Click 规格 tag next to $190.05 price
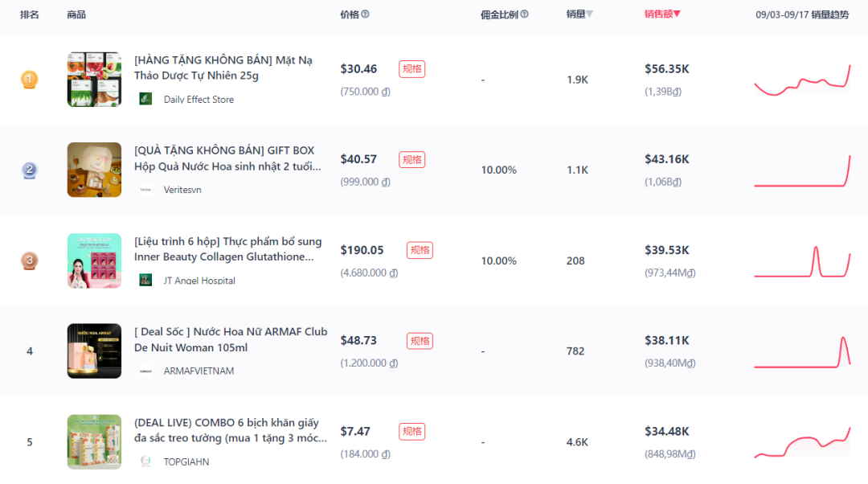This screenshot has width=868, height=484. [x=420, y=250]
